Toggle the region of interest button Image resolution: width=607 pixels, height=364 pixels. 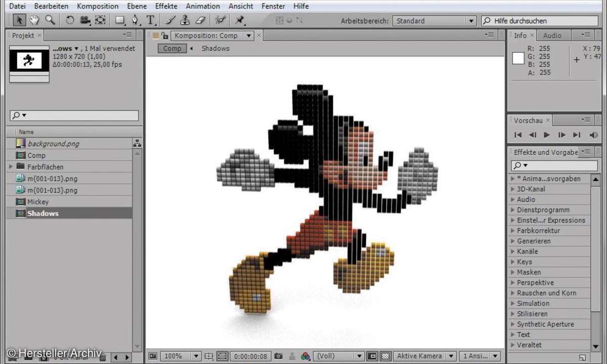tap(372, 356)
